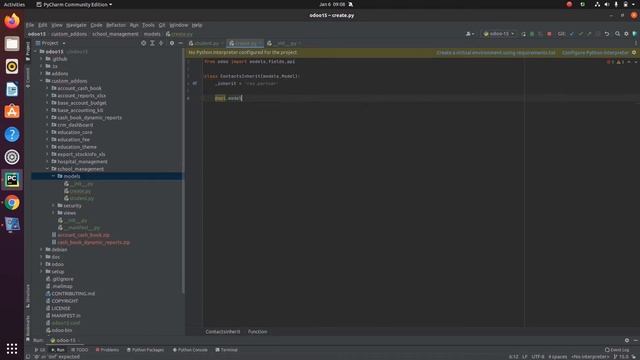Open the Python Console tool window
The width and height of the screenshot is (640, 360).
pyautogui.click(x=190, y=350)
